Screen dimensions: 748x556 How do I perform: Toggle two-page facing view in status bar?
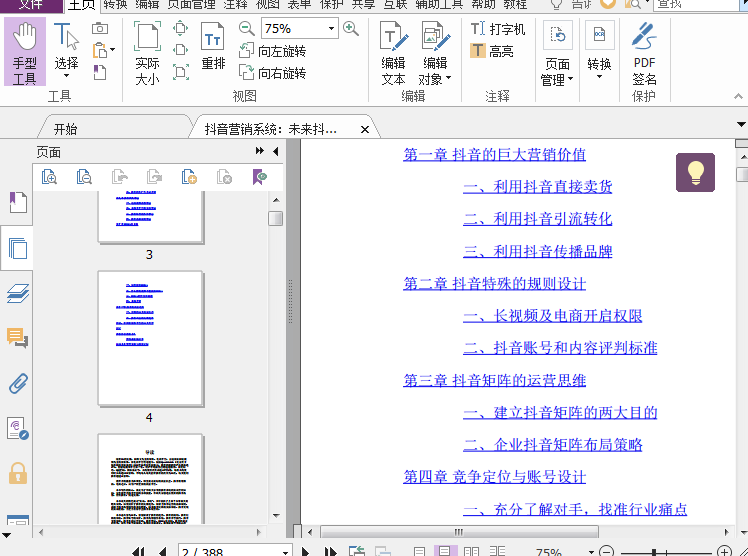[471, 551]
